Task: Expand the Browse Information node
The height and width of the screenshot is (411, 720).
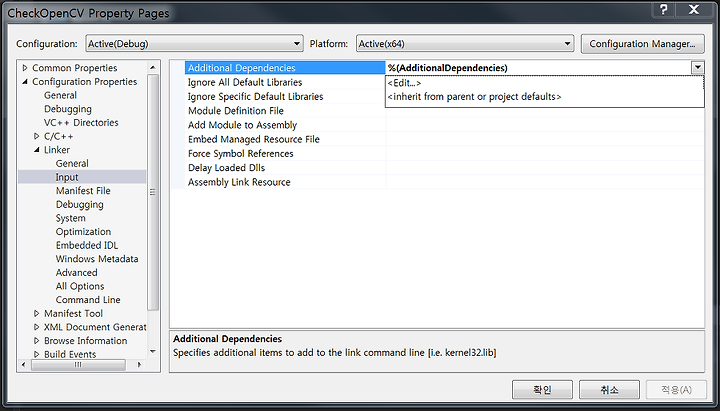Action: pos(37,341)
